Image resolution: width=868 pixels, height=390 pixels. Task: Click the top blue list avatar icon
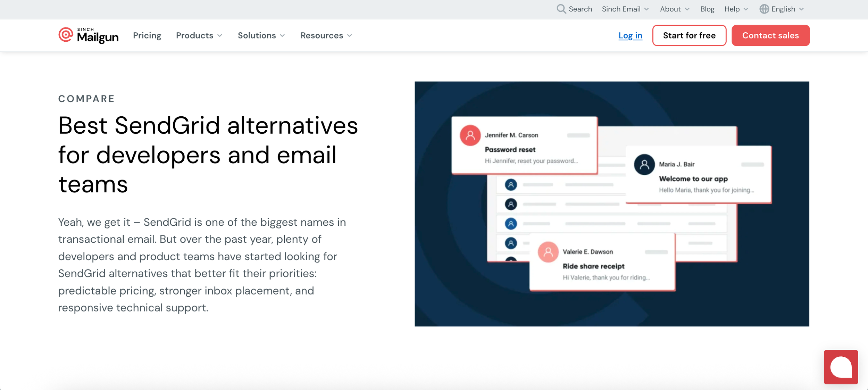[x=511, y=185]
